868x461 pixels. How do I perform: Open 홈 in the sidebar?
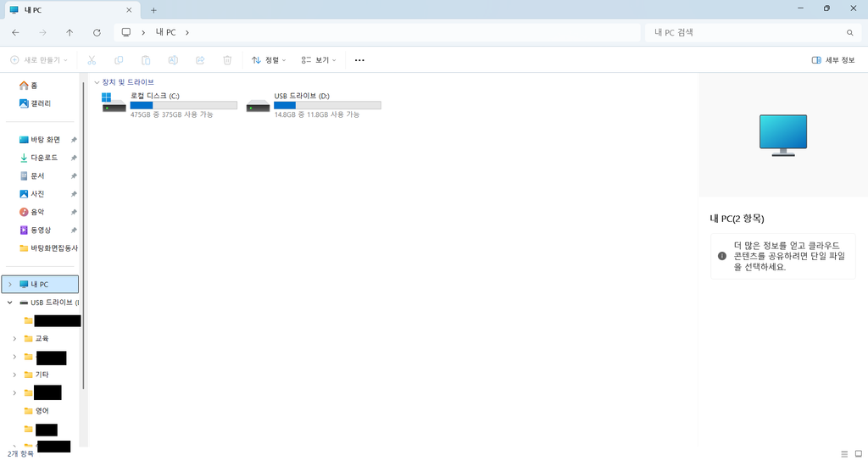point(29,86)
